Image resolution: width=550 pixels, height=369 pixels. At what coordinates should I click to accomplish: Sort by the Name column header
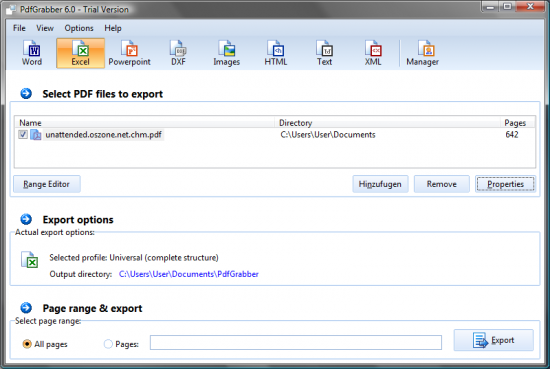coord(145,123)
